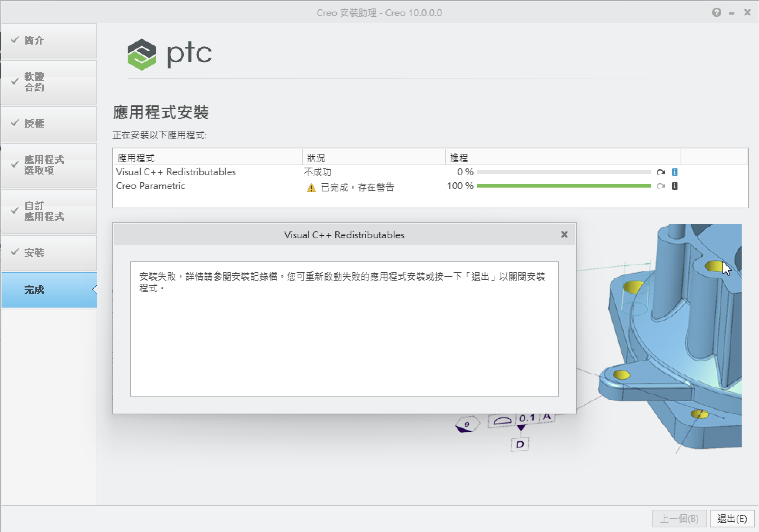Click the 狀況 column header
This screenshot has height=532, width=759.
pyautogui.click(x=314, y=157)
